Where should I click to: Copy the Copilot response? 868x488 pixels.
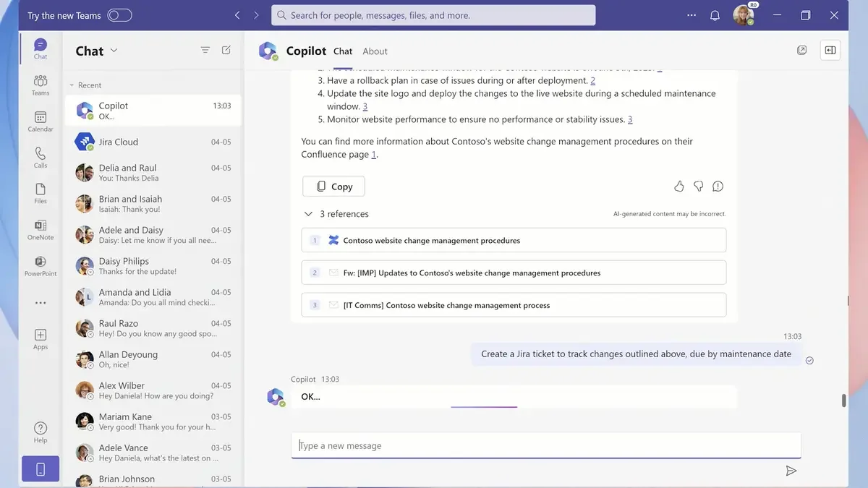click(x=333, y=187)
